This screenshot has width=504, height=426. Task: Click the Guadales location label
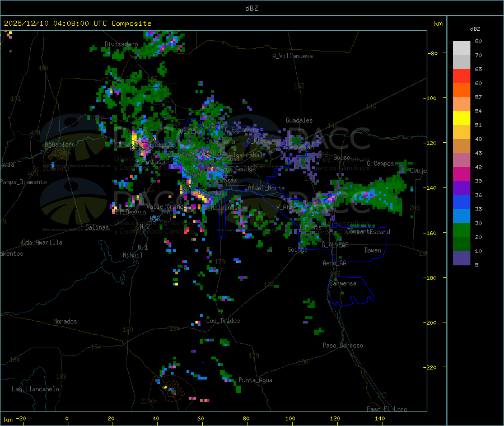coord(299,120)
